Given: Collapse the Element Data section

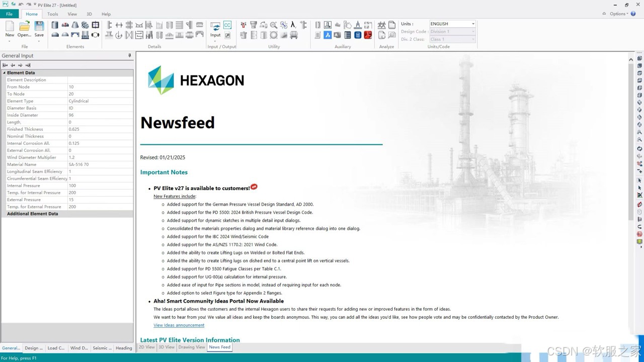Looking at the screenshot, I should [5, 73].
